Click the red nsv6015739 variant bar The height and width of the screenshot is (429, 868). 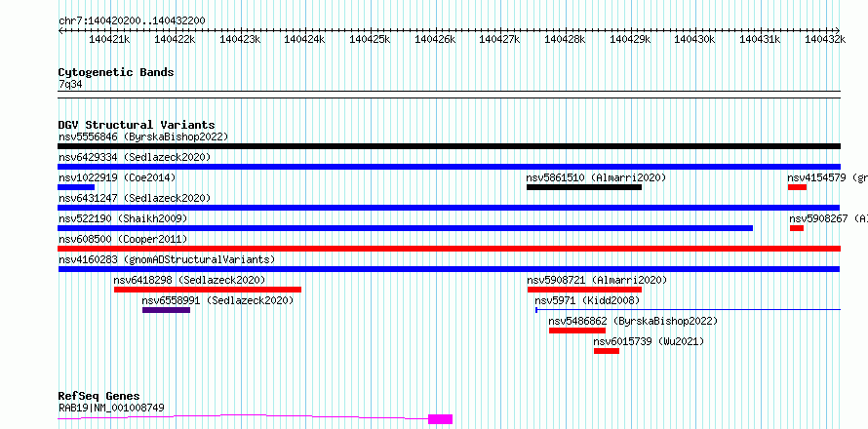pos(607,351)
